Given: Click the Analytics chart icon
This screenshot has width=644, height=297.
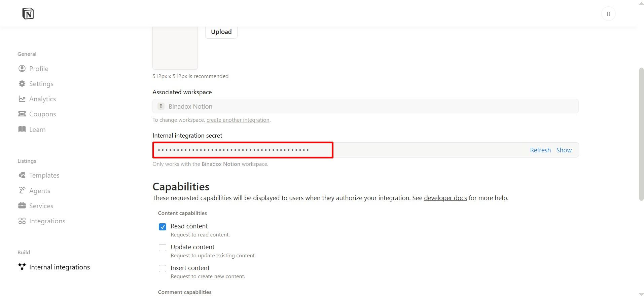Looking at the screenshot, I should tap(22, 99).
